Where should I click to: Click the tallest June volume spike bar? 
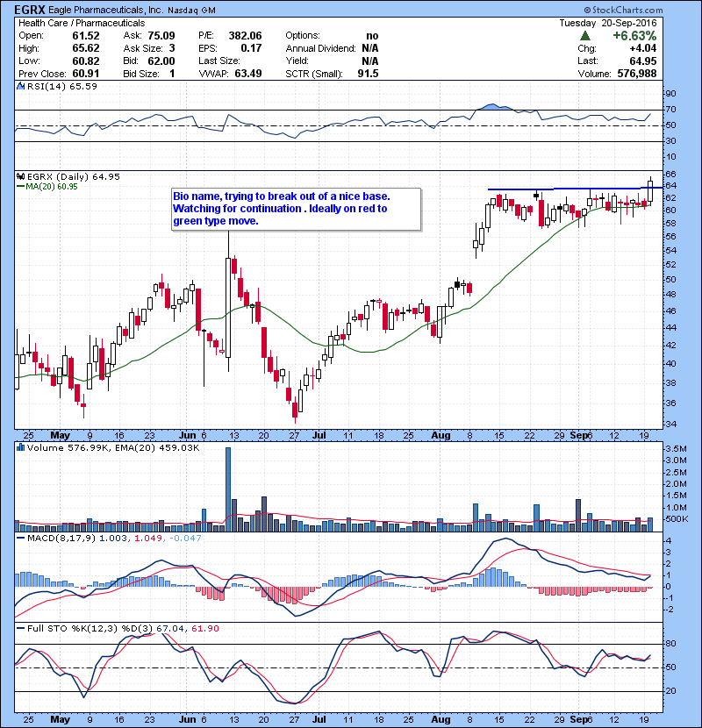[x=228, y=489]
